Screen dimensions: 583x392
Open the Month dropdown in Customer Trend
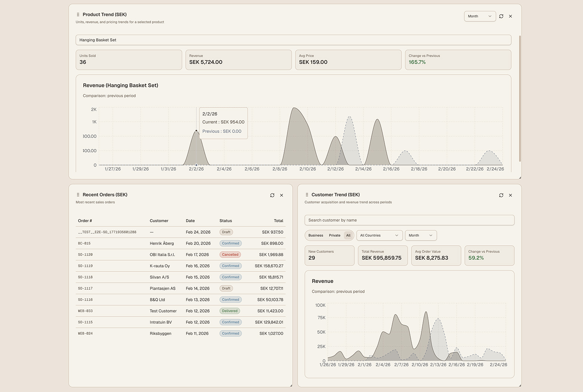point(420,235)
